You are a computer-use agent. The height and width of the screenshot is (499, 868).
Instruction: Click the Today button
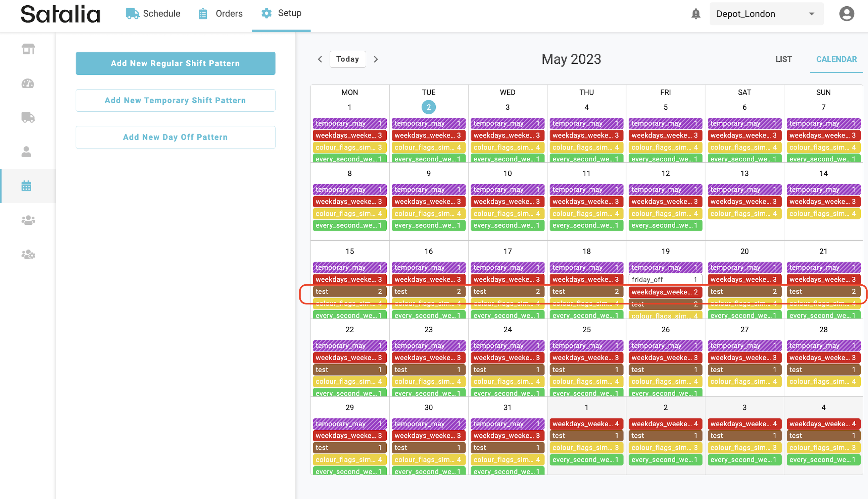click(x=347, y=59)
